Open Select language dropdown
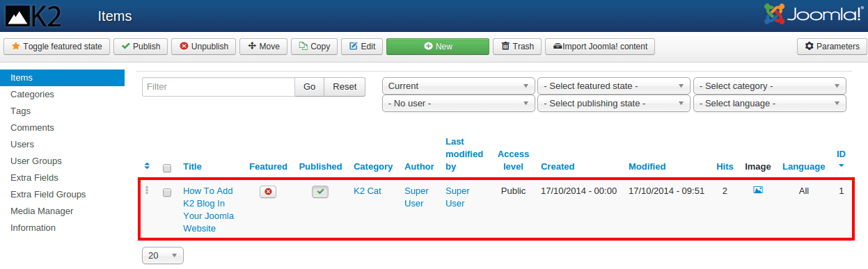 [770, 104]
